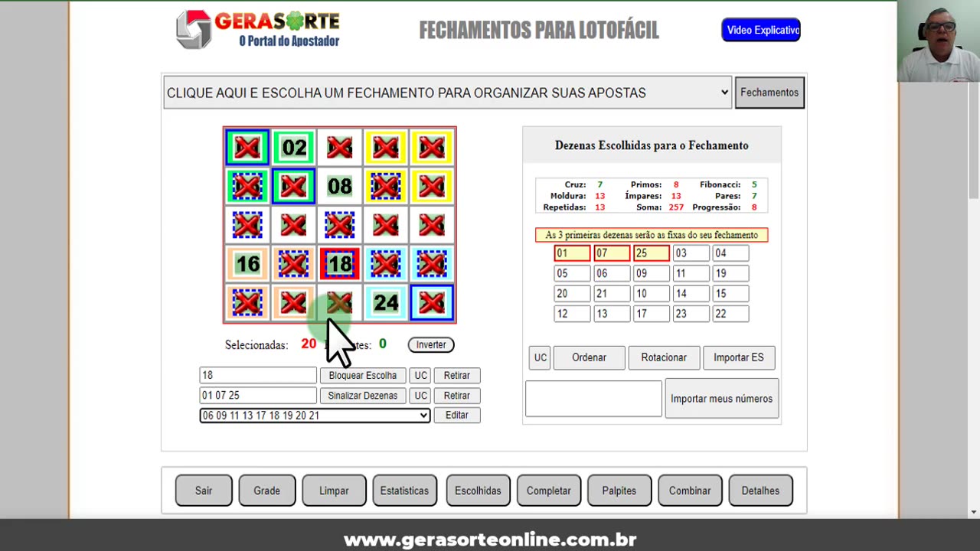The image size is (980, 551).
Task: Click Retirar next to Sinalizar Dezenas
Action: click(457, 396)
